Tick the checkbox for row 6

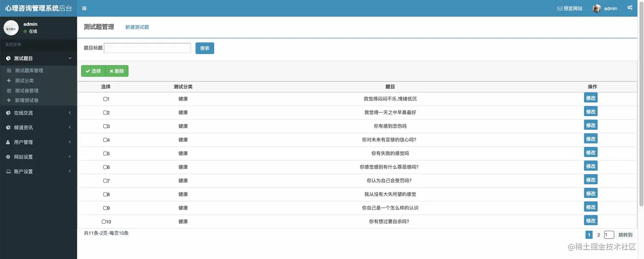[x=105, y=167]
